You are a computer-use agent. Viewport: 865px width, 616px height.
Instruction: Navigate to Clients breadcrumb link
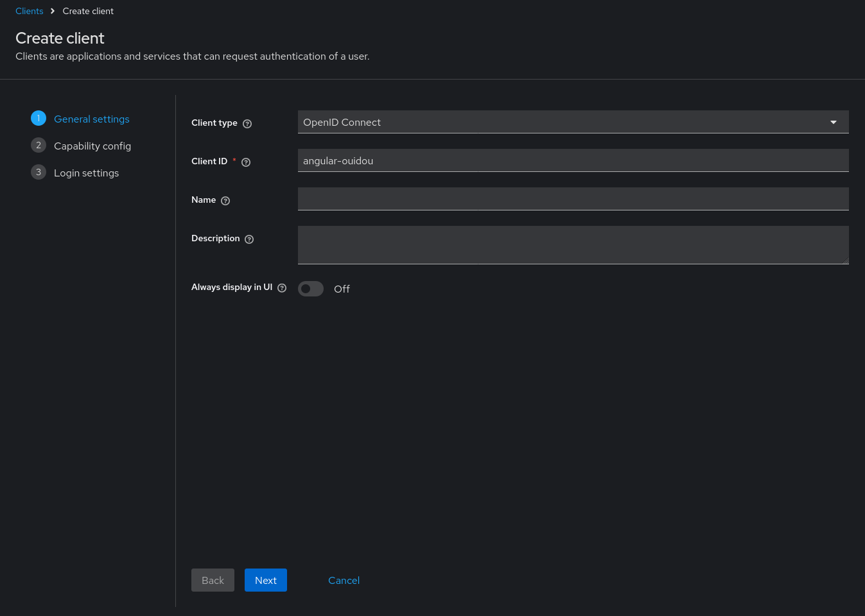coord(30,11)
